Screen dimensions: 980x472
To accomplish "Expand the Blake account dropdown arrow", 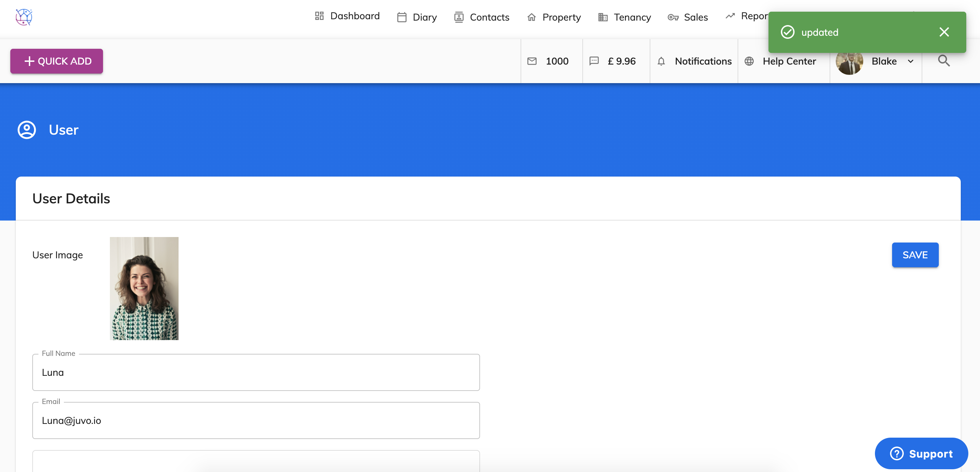I will coord(910,61).
